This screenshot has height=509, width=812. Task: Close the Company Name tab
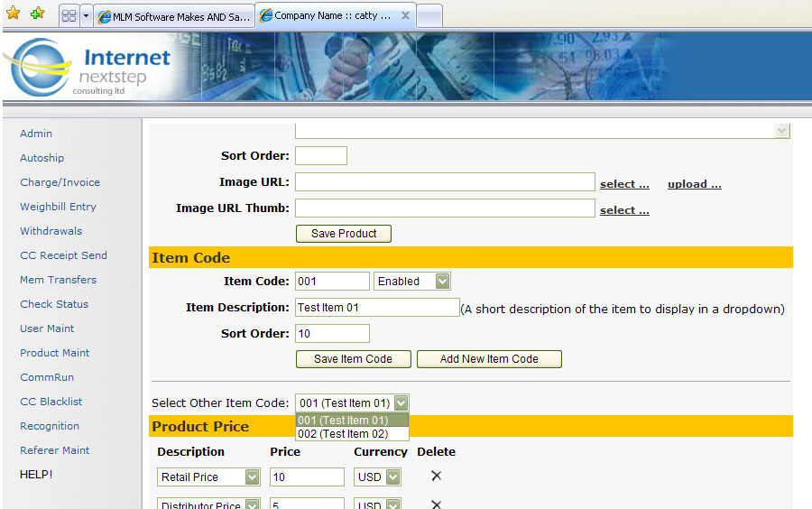coord(405,15)
